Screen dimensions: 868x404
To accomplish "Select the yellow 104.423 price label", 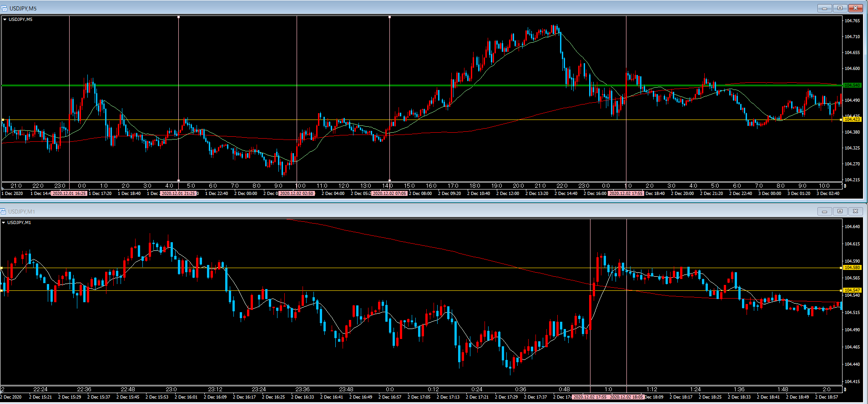I will (852, 120).
